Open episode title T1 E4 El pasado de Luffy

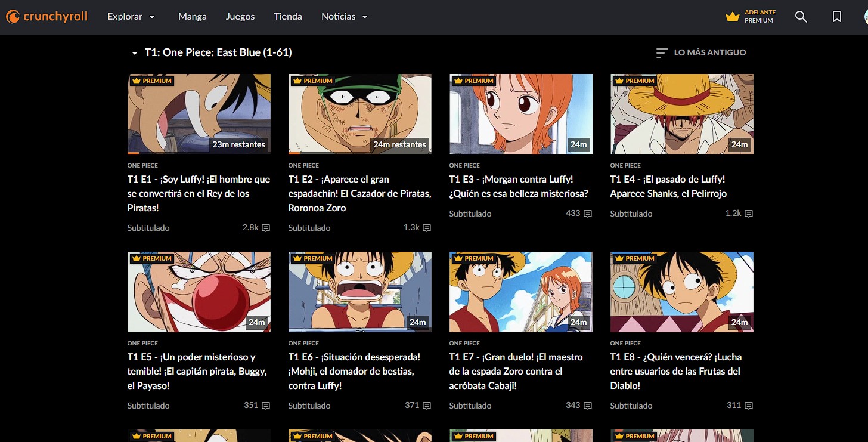tap(668, 186)
